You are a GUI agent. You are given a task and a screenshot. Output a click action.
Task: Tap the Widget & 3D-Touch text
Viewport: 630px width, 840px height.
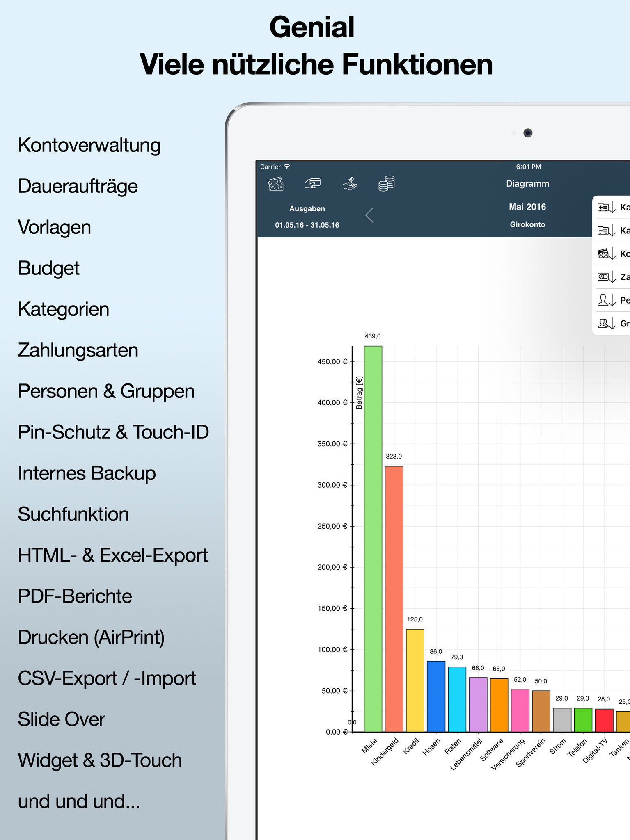(100, 761)
